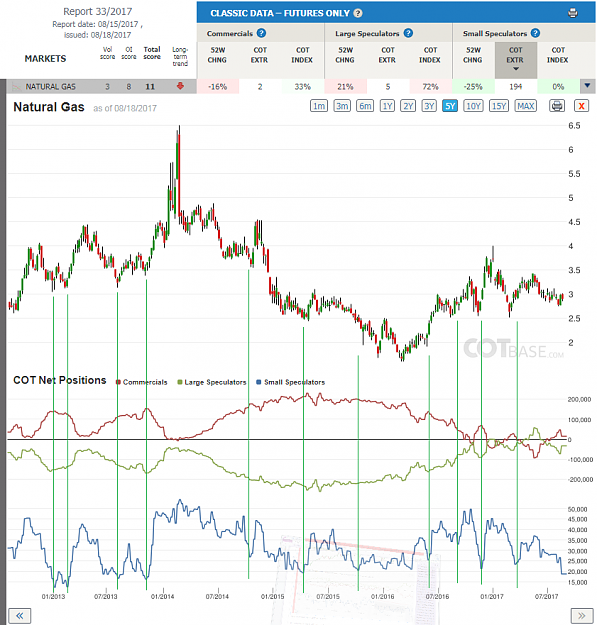Screen dimensions: 597x625
Task: Toggle Large Speculators series in legend
Action: pos(212,382)
